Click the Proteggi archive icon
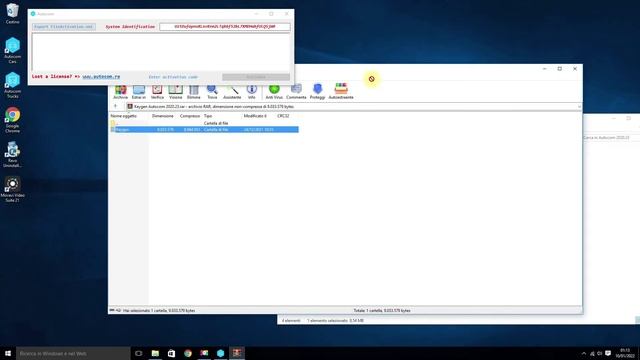Screen dimensions: 640x360 pyautogui.click(x=317, y=92)
